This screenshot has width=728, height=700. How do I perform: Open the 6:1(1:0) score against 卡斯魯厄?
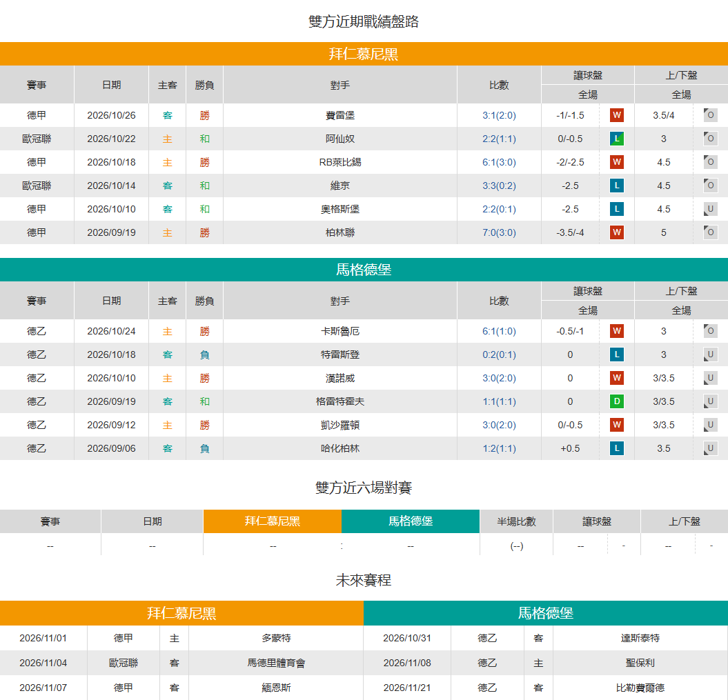(499, 331)
